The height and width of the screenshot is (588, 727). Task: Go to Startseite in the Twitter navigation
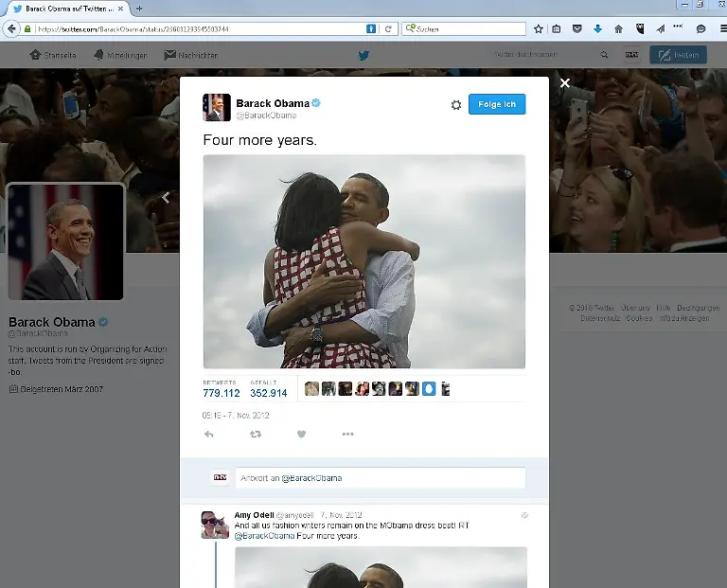(54, 55)
